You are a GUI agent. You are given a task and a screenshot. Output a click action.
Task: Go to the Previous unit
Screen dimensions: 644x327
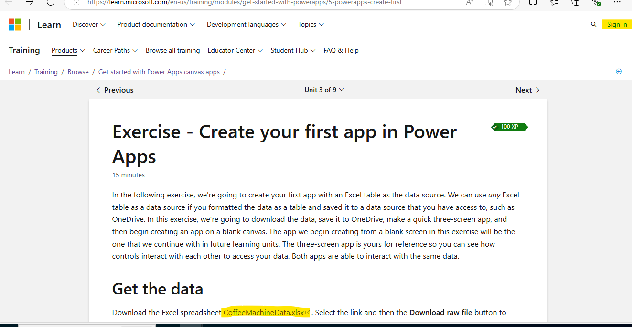[x=115, y=90]
